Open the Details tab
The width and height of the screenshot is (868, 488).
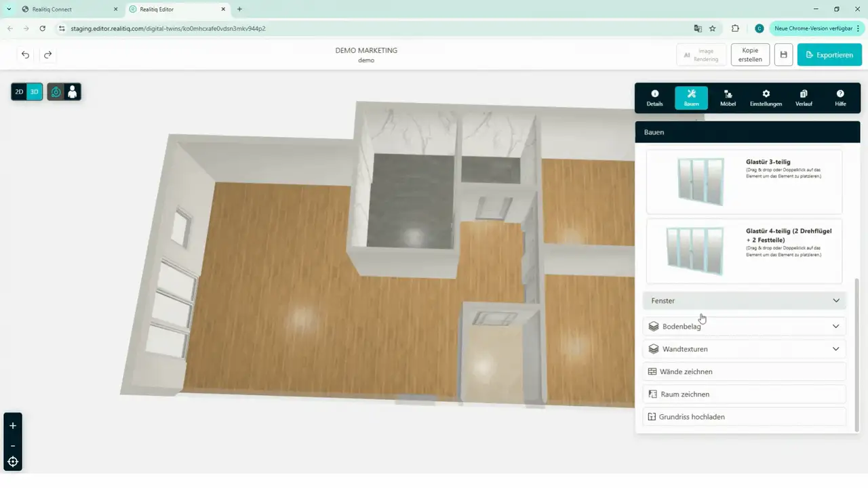click(x=654, y=98)
